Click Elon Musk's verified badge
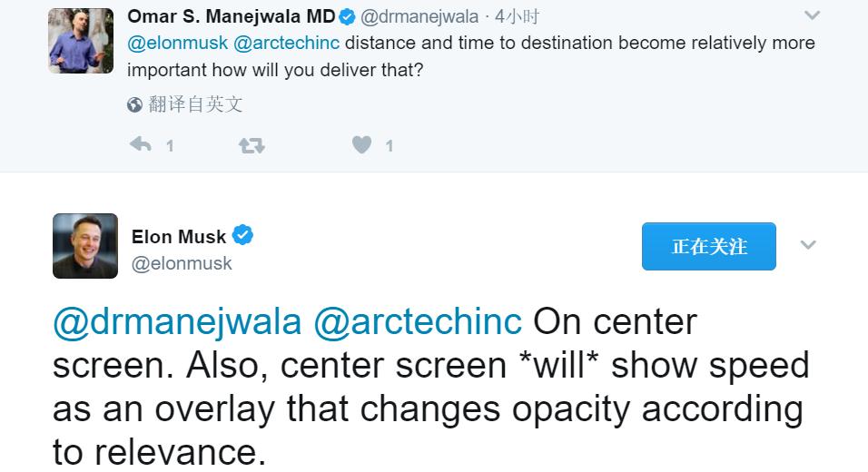This screenshot has width=868, height=472. click(x=242, y=236)
